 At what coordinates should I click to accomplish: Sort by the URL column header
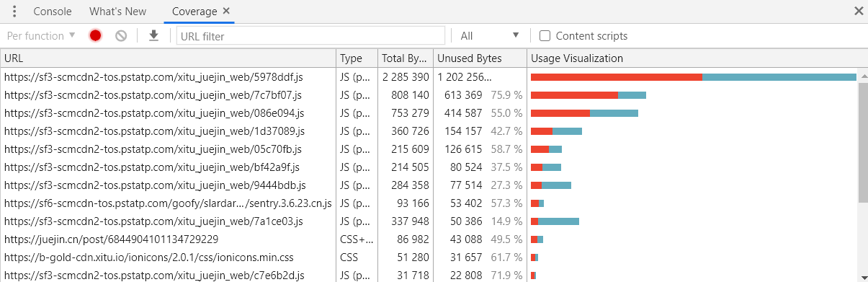click(169, 58)
